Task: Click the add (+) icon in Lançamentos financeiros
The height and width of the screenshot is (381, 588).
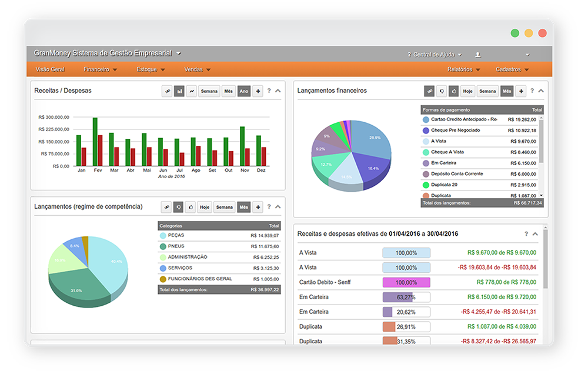Action: coord(520,91)
